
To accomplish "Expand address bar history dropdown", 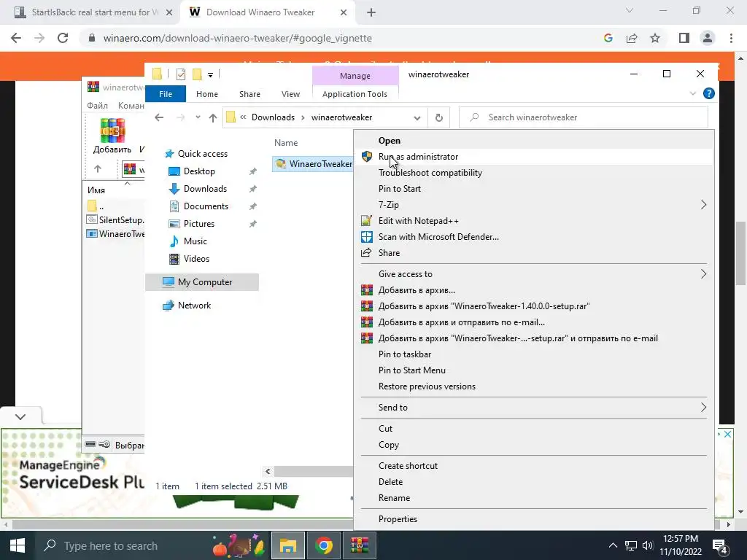I will coord(417,117).
